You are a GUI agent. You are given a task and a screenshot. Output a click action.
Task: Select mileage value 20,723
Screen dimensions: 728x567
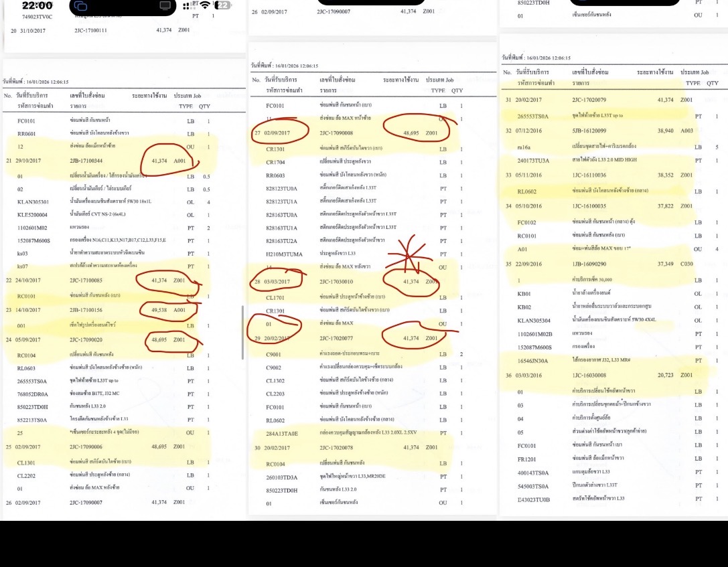[x=665, y=376]
